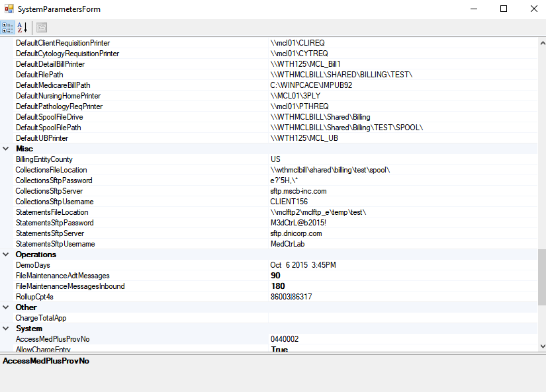The width and height of the screenshot is (546, 392).
Task: Click the scroll down arrow
Action: coord(542,346)
